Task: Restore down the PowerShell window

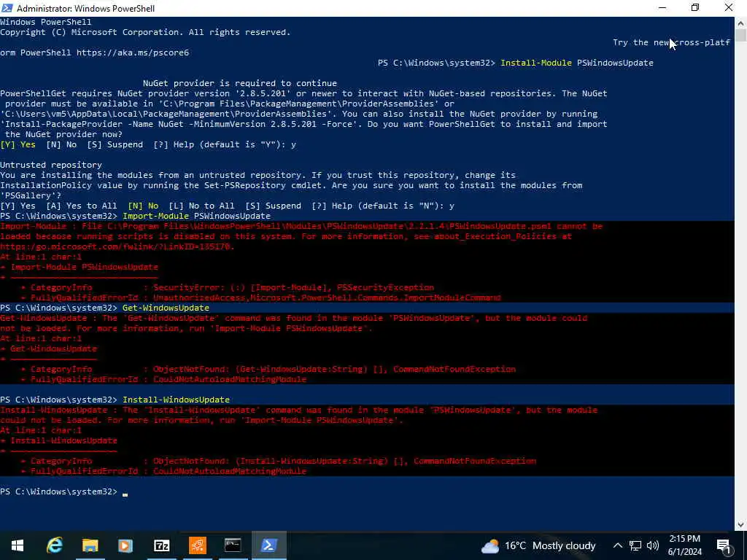Action: point(695,8)
